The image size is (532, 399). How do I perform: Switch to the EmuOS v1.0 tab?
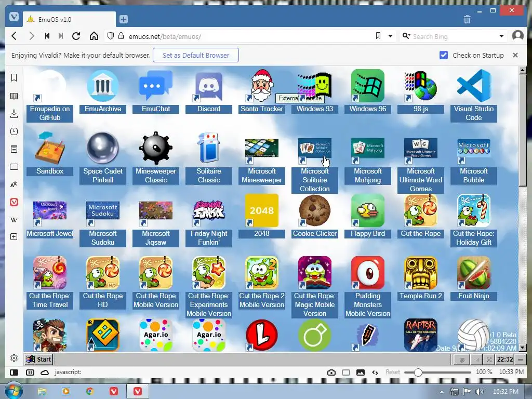pyautogui.click(x=69, y=19)
